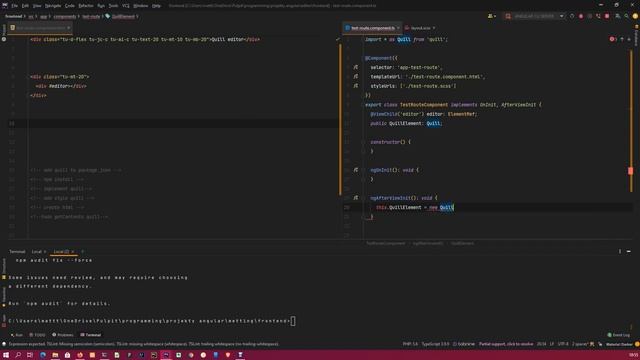This screenshot has height=360, width=640.
Task: Click QuillElement in breadcrumb navigation bar
Action: pos(123,16)
